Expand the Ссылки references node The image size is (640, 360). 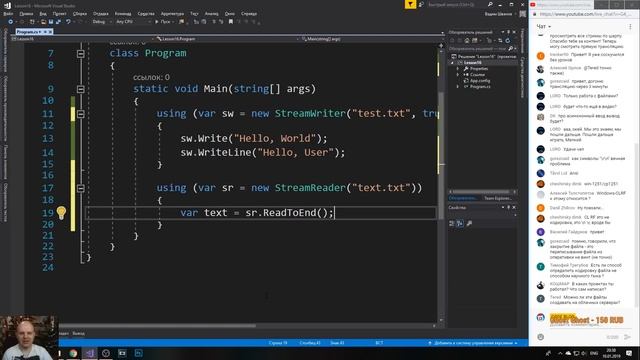pos(458,75)
